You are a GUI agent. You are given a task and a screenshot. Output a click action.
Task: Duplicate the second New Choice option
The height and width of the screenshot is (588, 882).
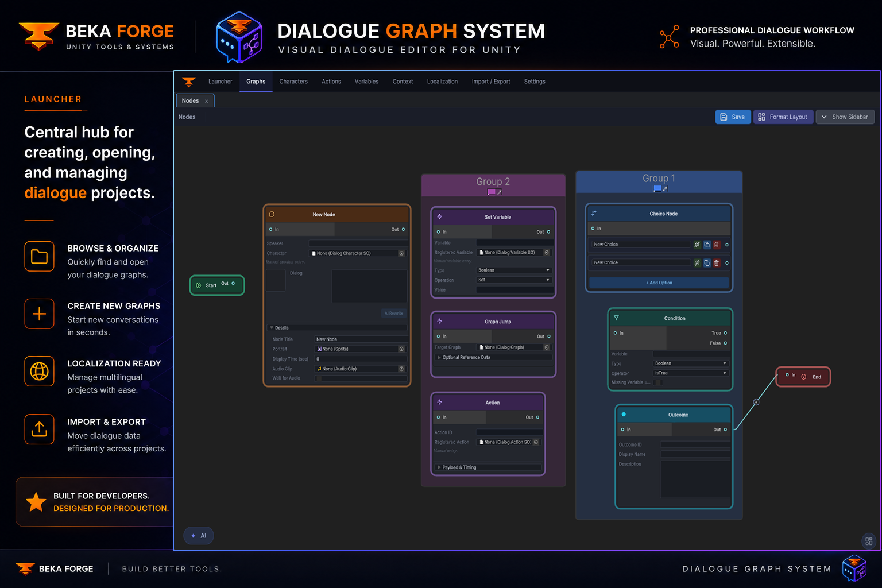pyautogui.click(x=707, y=263)
